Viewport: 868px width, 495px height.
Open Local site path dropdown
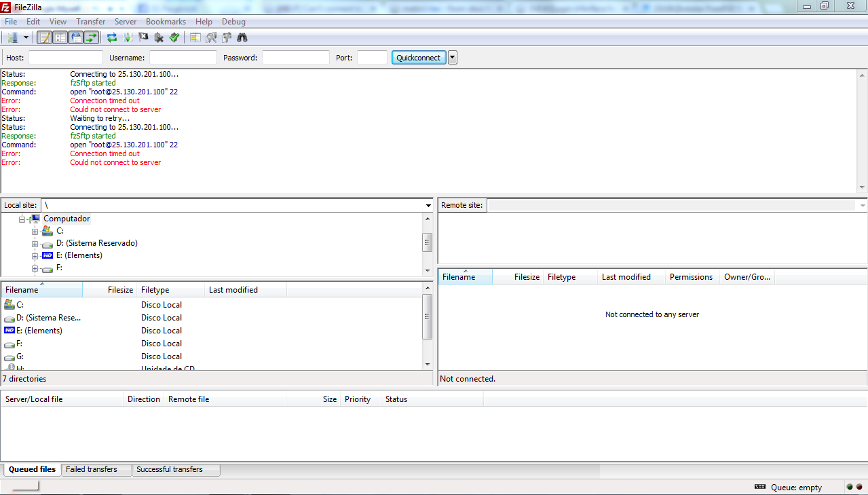pyautogui.click(x=428, y=205)
